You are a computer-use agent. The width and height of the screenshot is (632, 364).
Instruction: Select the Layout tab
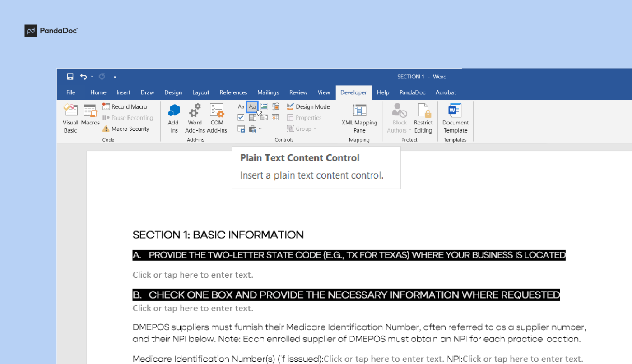(x=201, y=92)
